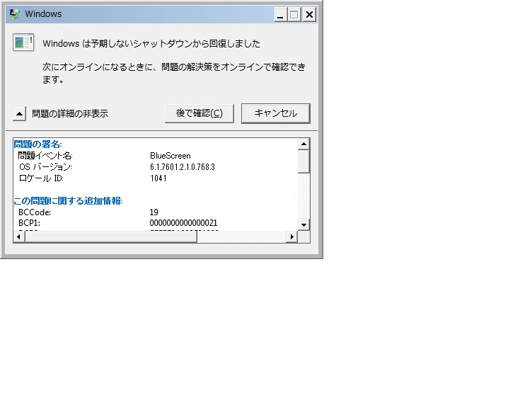Click the details vertical scrollbar down arrow
The width and height of the screenshot is (532, 405).
[x=303, y=224]
